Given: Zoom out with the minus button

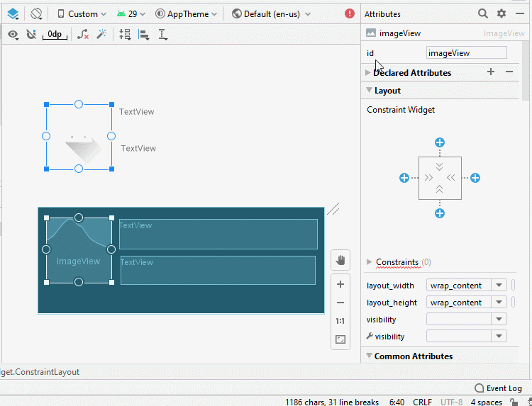Looking at the screenshot, I should click(x=340, y=303).
